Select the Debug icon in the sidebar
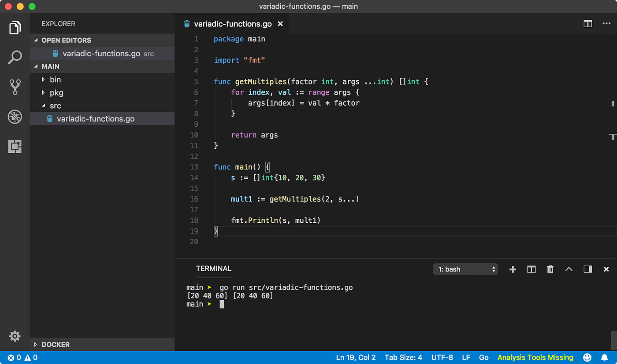The width and height of the screenshot is (617, 364). [15, 117]
